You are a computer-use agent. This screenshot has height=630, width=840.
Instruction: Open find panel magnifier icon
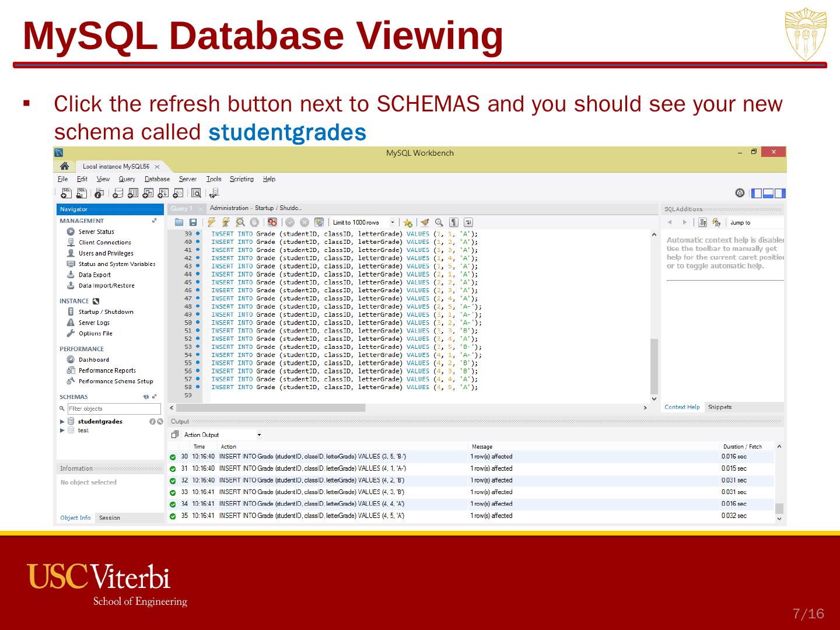point(439,222)
